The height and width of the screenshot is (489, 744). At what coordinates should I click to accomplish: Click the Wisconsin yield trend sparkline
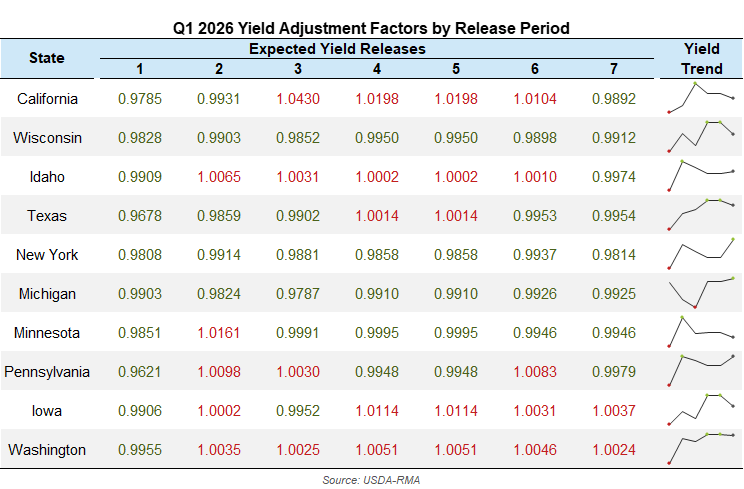tap(701, 137)
